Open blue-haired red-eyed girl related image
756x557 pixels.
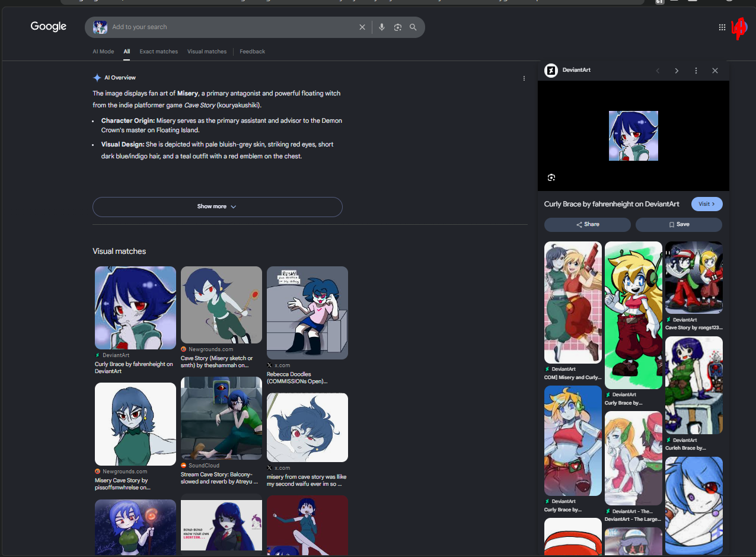pyautogui.click(x=694, y=505)
